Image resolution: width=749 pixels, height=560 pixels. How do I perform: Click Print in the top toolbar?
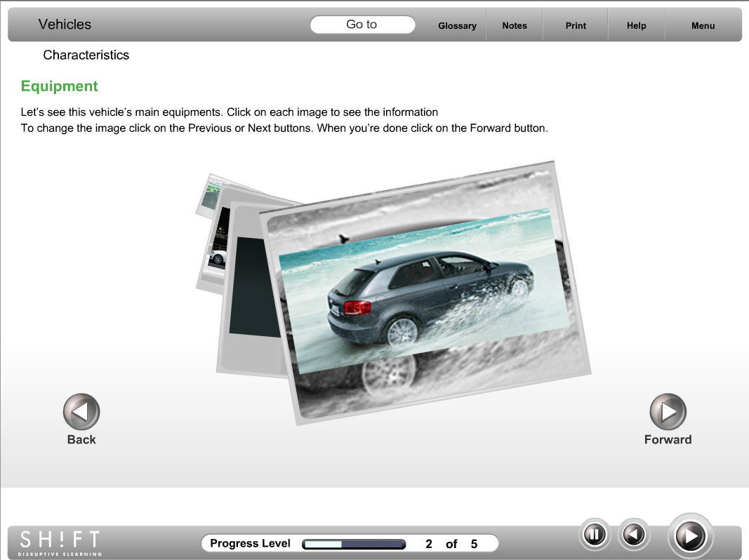point(576,25)
